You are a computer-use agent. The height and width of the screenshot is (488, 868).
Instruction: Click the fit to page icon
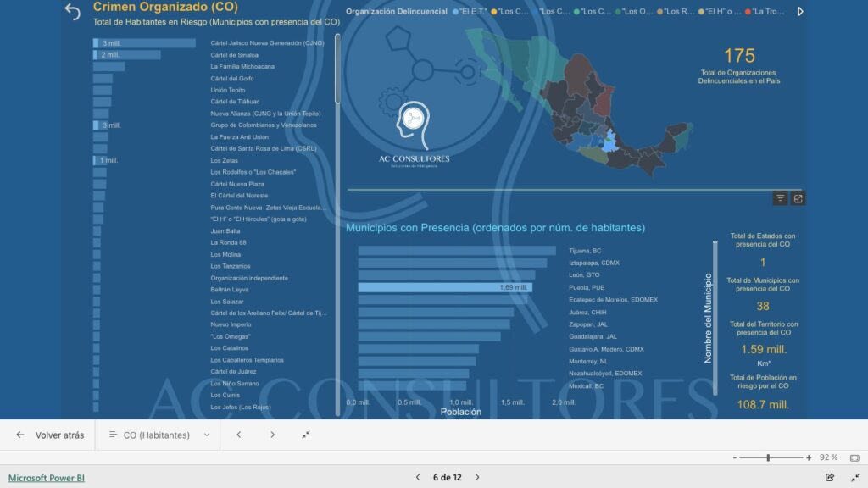coord(854,457)
